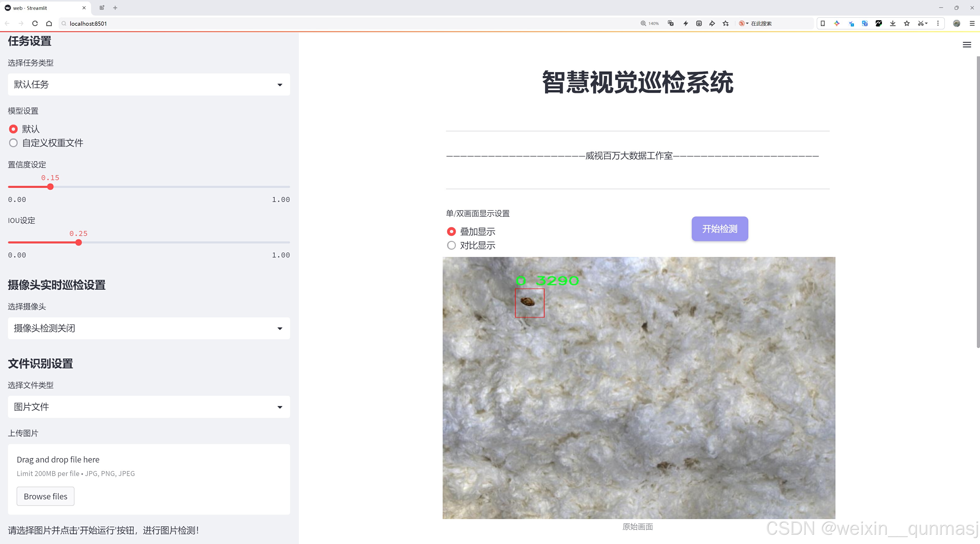
Task: Expand the 图片文件 file type dropdown
Action: pyautogui.click(x=149, y=407)
